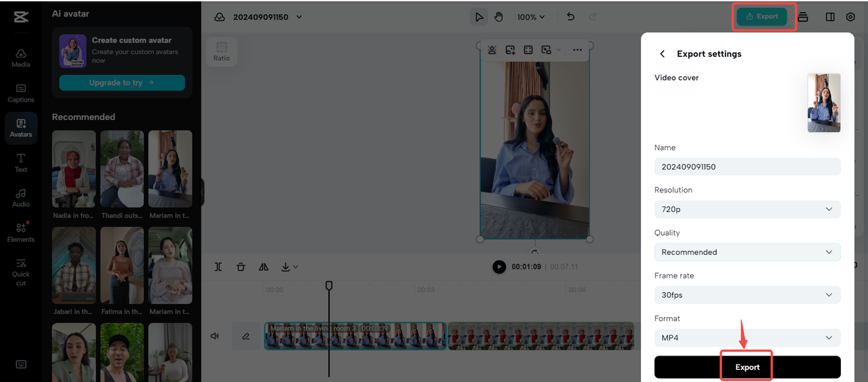Switch to the Avatars panel

tap(21, 128)
